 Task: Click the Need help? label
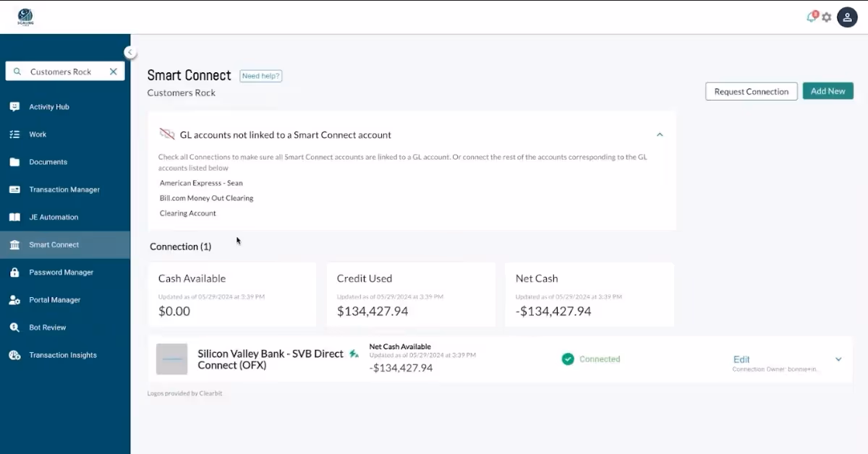(x=260, y=75)
